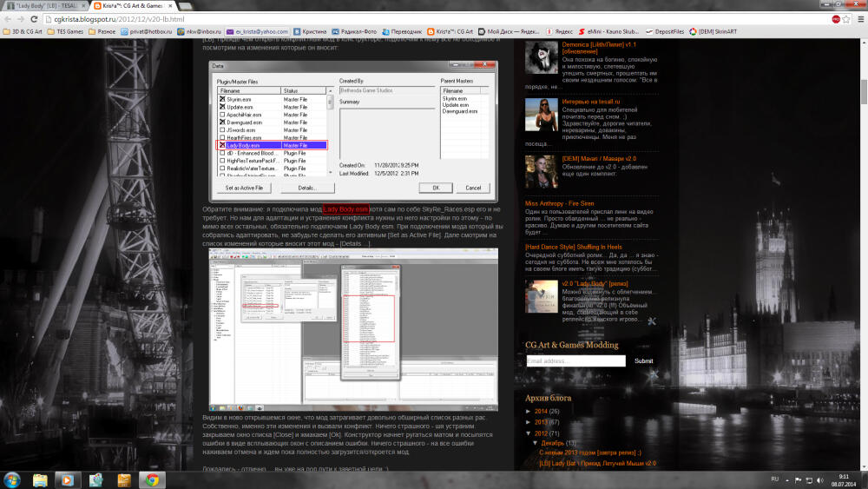Bookmark this page with the star icon

coord(846,19)
